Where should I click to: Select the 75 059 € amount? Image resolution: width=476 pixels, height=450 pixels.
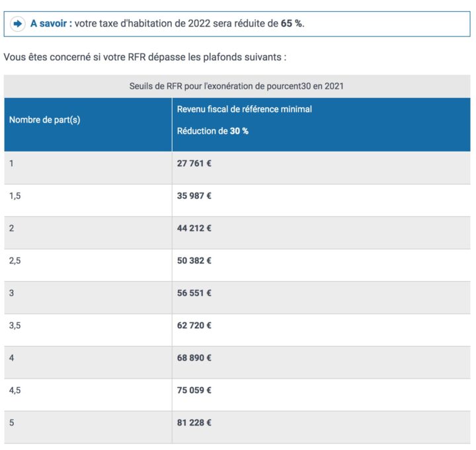(194, 390)
